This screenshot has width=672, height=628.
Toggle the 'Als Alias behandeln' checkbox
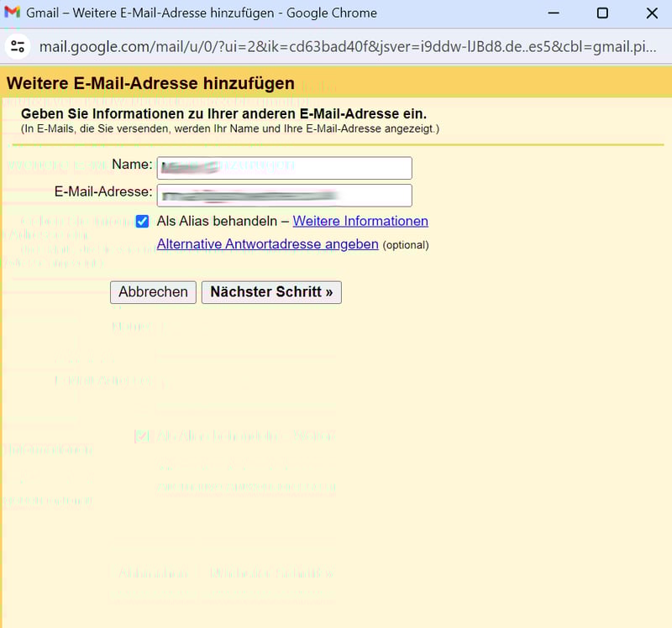143,222
